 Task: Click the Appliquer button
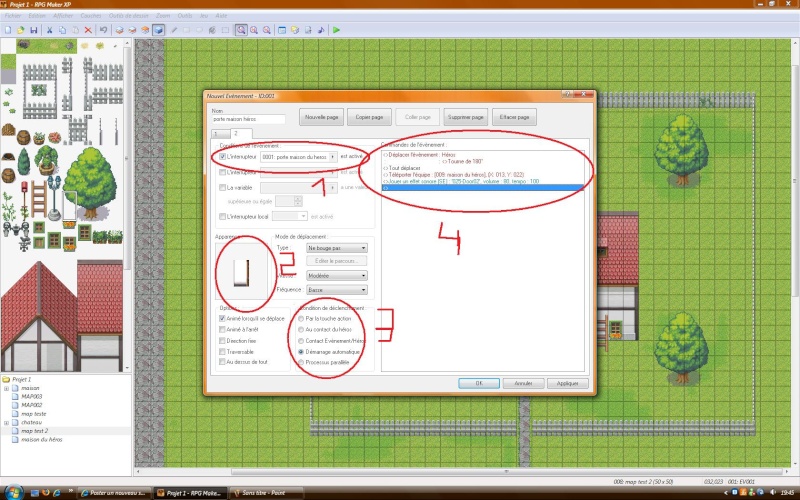(567, 383)
